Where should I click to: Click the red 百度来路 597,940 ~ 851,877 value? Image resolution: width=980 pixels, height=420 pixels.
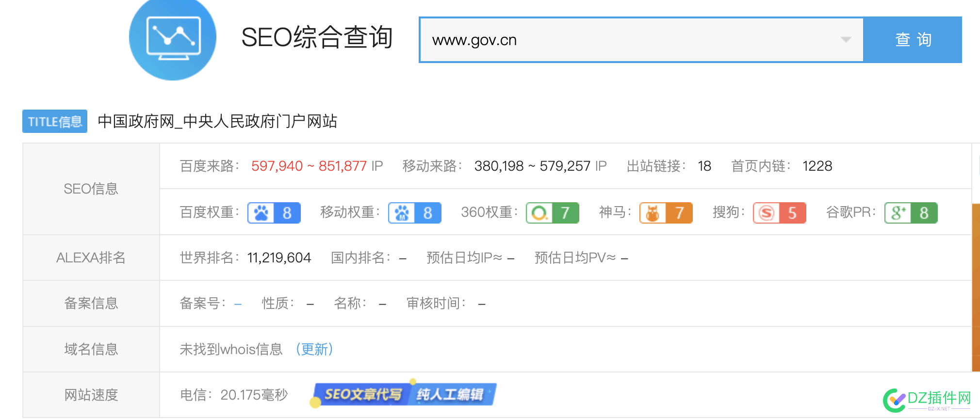click(x=309, y=166)
